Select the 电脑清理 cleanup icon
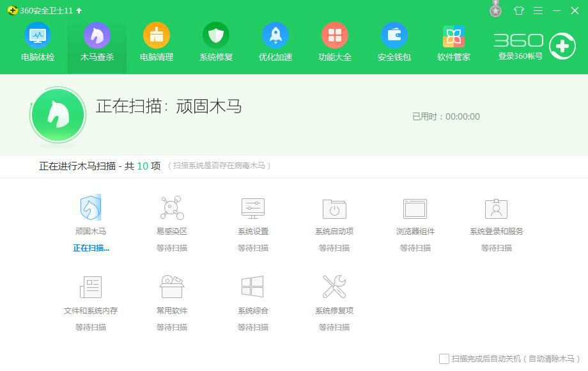The image size is (588, 371). 157,36
